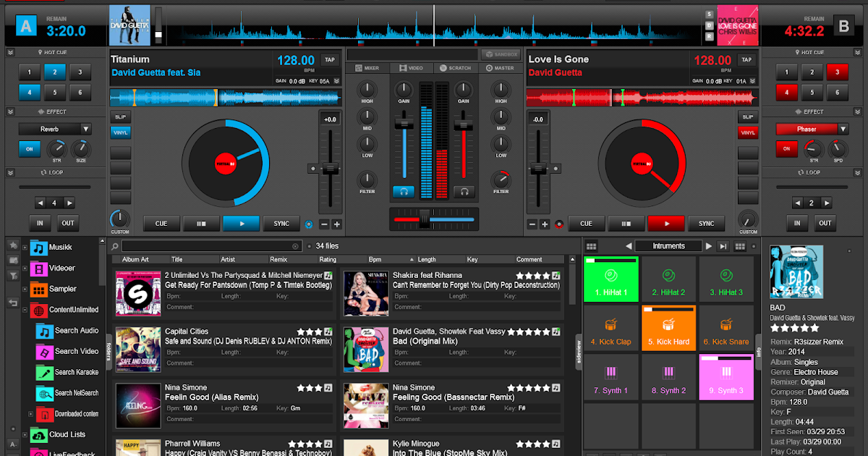Open the Videoer folder icon
Viewport: 868px width, 456px height.
coord(38,269)
